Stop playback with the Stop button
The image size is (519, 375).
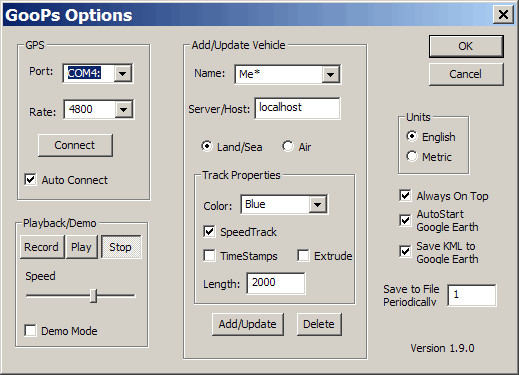tap(121, 247)
